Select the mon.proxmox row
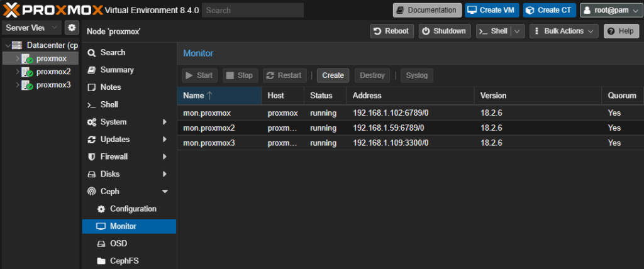The image size is (644, 269). (410, 113)
